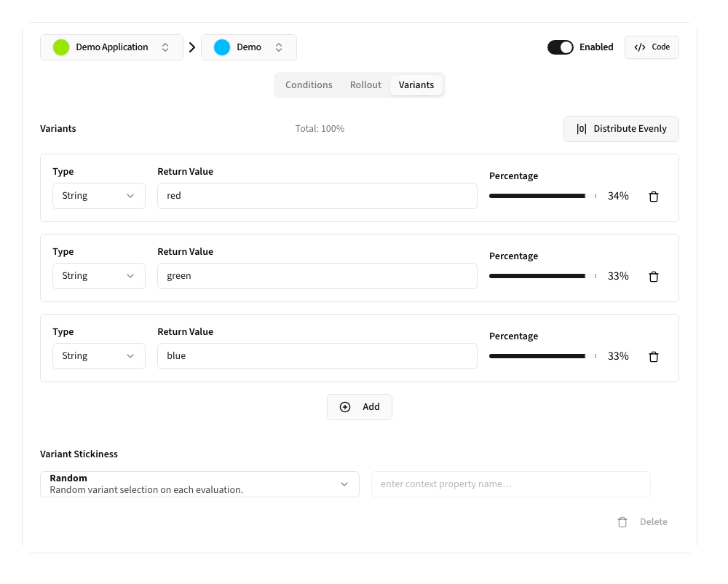This screenshot has height=584, width=728.
Task: Open Type dropdown for red variant
Action: (99, 196)
